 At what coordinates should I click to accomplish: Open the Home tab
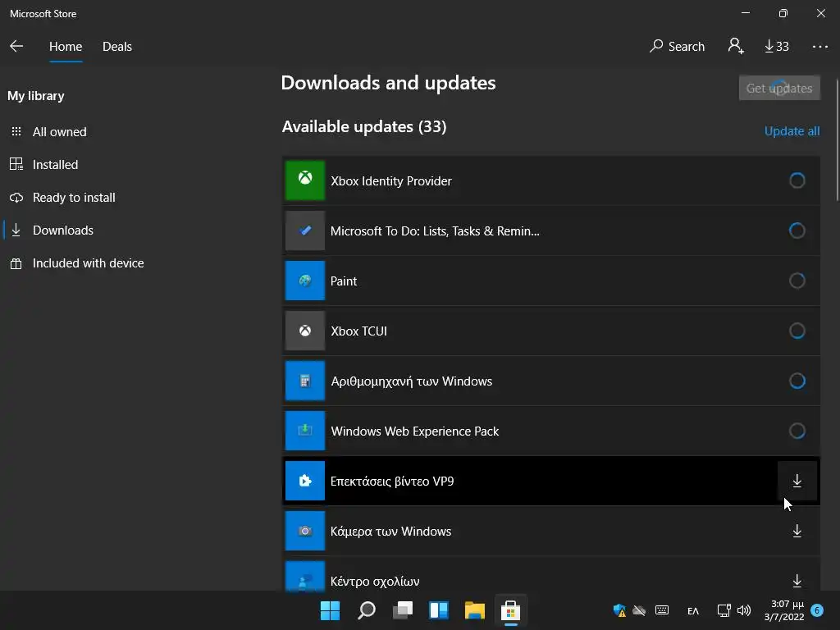click(66, 47)
